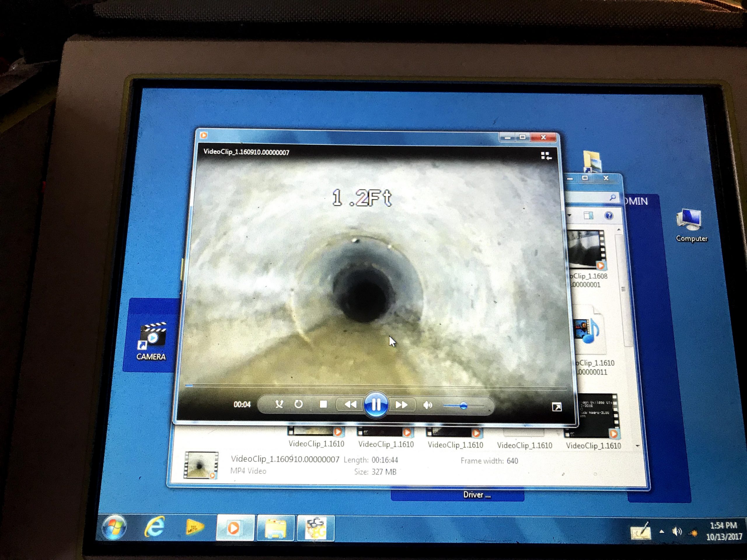The image size is (747, 560).
Task: Click Windows Explorer taskbar button
Action: tap(276, 528)
